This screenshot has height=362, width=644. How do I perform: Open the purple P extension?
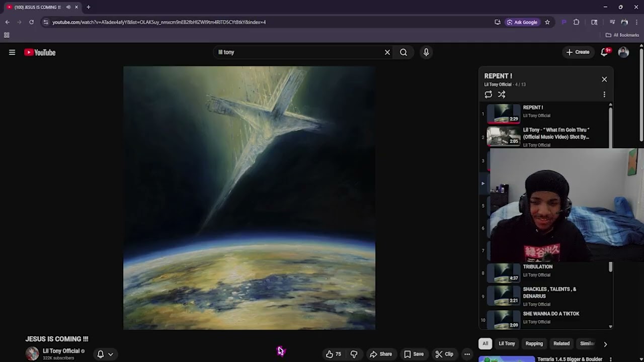coord(563,22)
